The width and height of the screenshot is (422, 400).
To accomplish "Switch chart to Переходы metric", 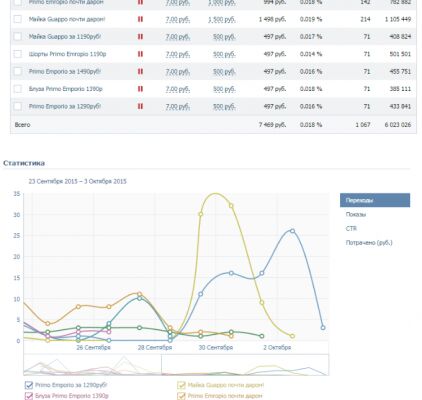I will [x=375, y=200].
